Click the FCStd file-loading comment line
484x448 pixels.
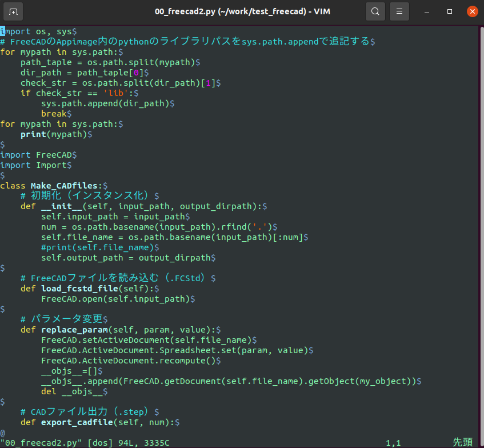(x=118, y=278)
